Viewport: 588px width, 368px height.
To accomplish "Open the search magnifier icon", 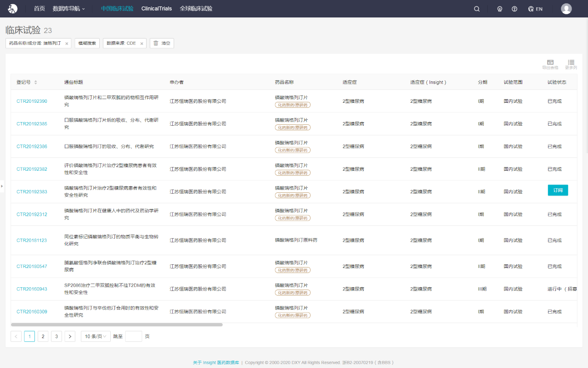I will pos(477,9).
